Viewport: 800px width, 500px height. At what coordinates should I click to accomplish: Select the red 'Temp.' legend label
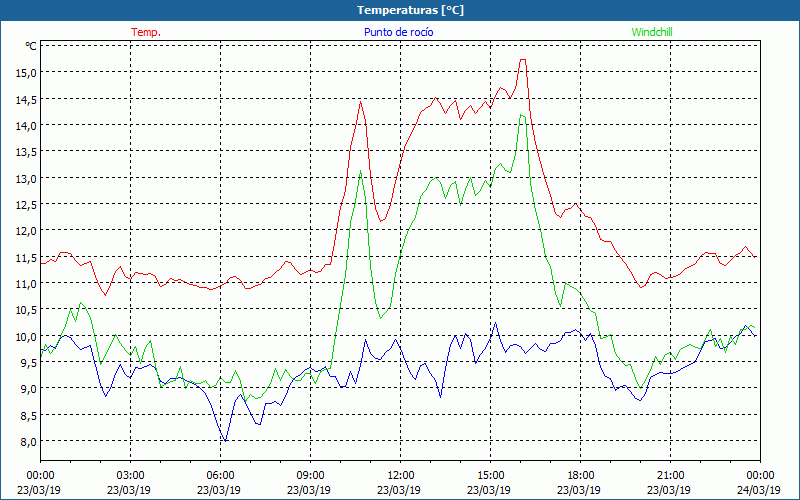pyautogui.click(x=146, y=32)
